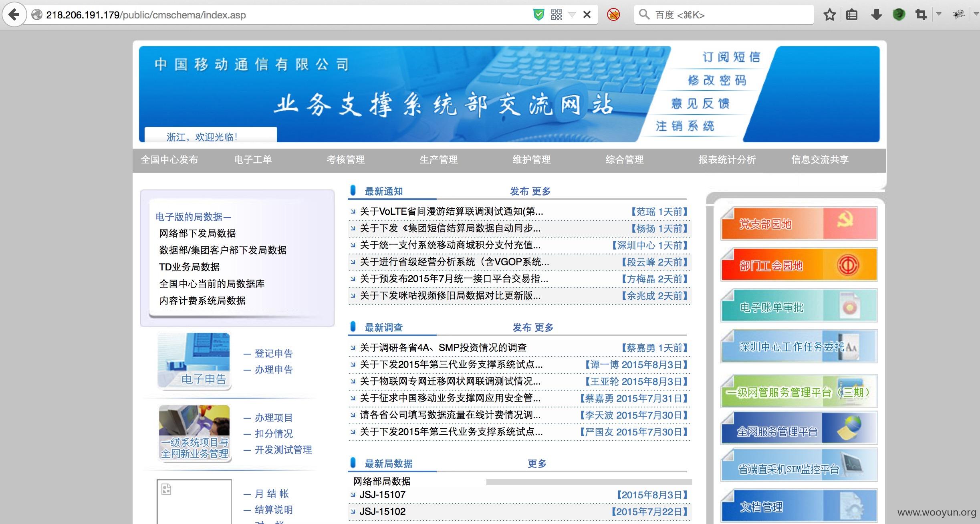The width and height of the screenshot is (980, 524).
Task: Click the ant extension icon
Action: (x=958, y=15)
